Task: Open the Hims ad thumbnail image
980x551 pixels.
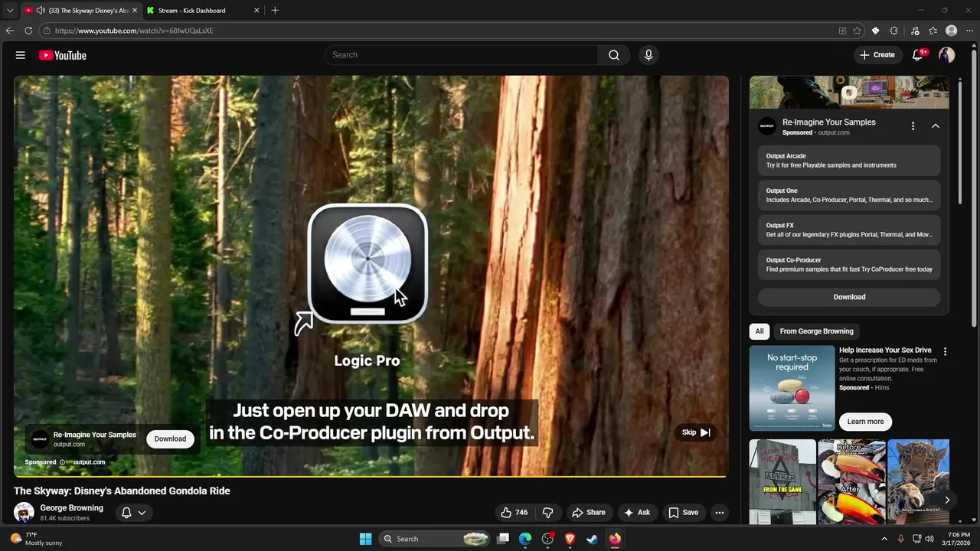Action: [792, 388]
